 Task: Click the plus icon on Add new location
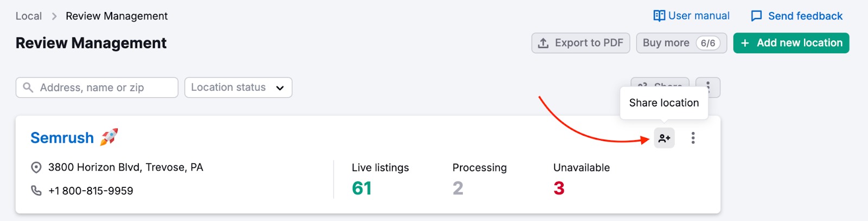pos(745,43)
